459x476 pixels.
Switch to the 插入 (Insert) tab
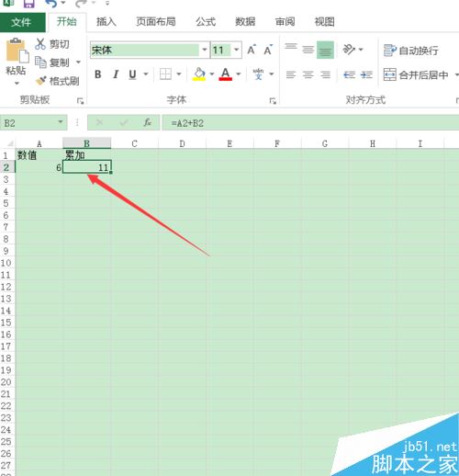[x=106, y=22]
